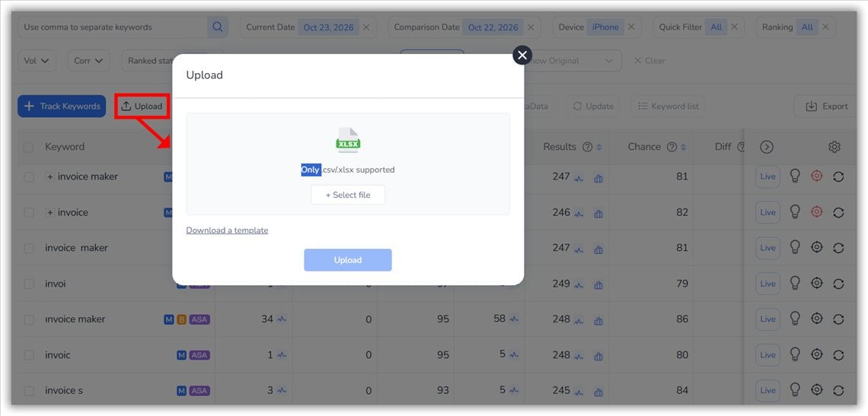
Task: Click the Track Keywords button
Action: pos(62,106)
